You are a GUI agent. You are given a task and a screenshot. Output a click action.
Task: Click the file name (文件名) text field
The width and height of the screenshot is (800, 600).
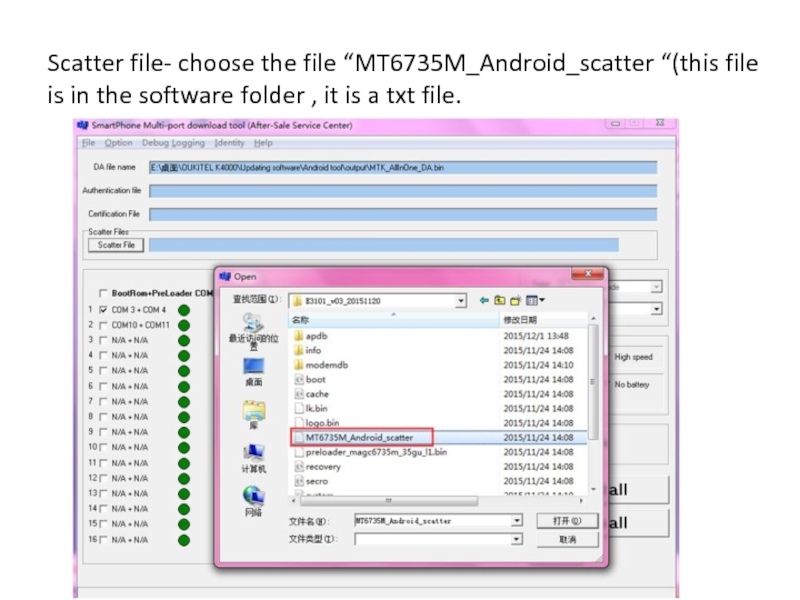point(433,521)
